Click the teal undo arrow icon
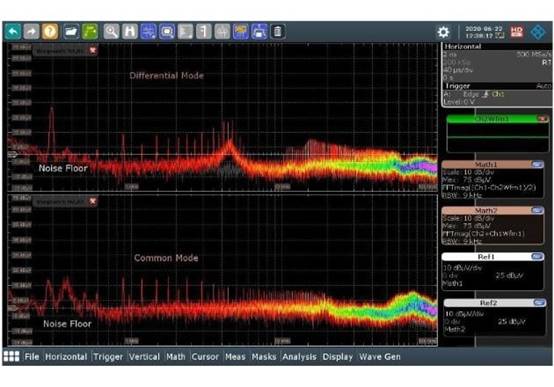Image resolution: width=554 pixels, height=387 pixels. [x=13, y=32]
